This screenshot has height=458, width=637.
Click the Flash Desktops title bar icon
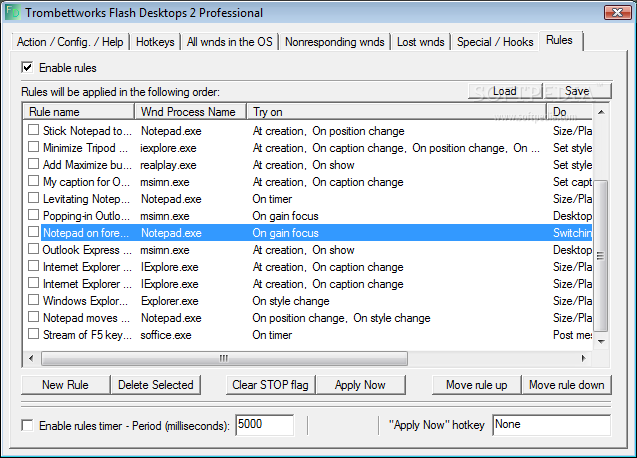[13, 12]
